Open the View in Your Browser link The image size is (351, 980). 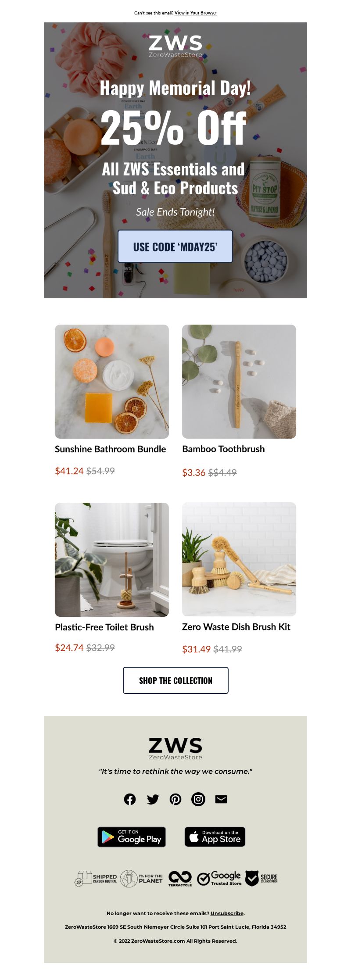pyautogui.click(x=196, y=13)
